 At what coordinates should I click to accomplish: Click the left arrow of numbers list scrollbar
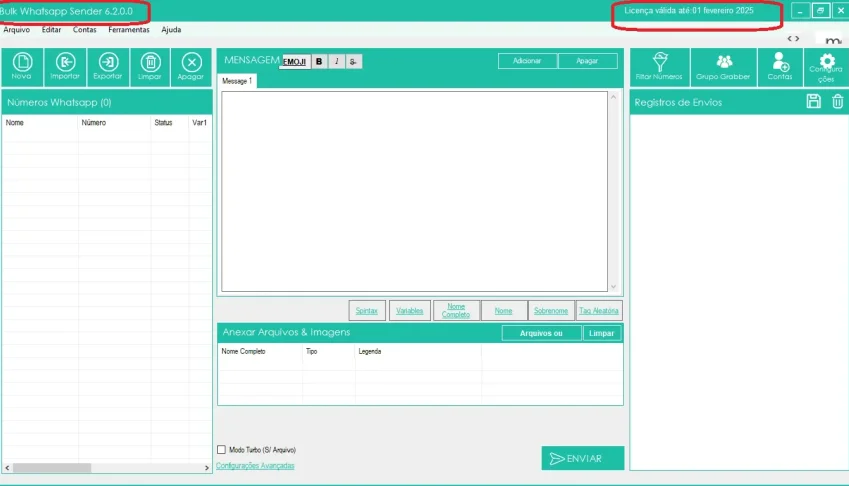pyautogui.click(x=7, y=468)
